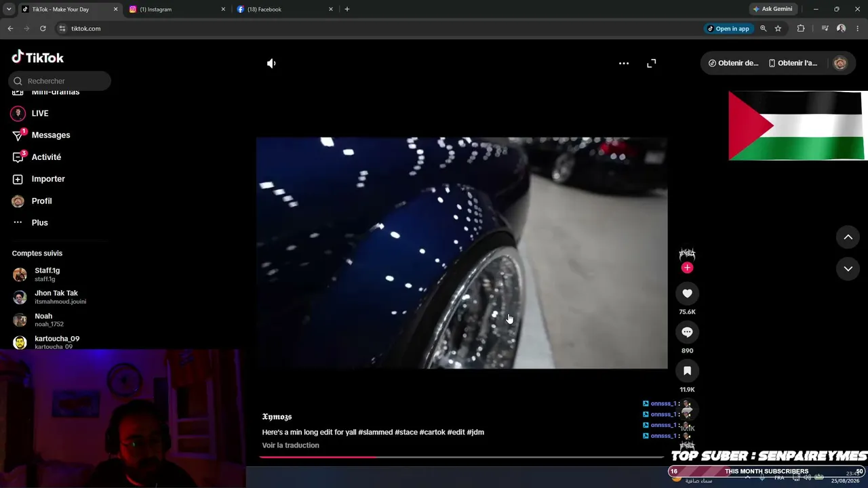
Task: Open the #cartok hashtag
Action: [x=432, y=432]
